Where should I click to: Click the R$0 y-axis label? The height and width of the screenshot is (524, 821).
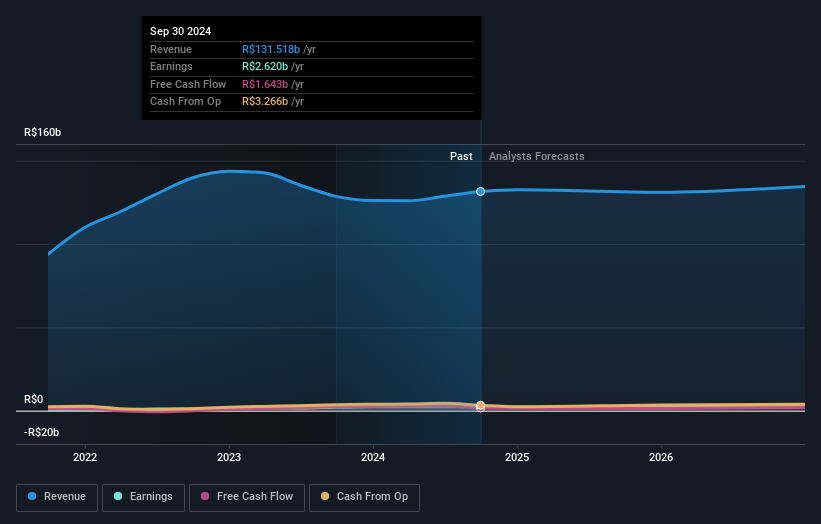34,399
